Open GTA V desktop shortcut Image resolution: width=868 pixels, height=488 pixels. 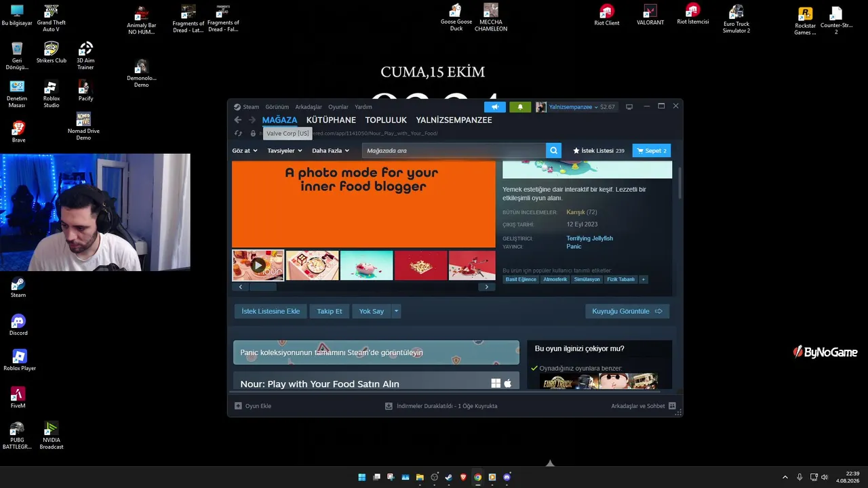51,19
